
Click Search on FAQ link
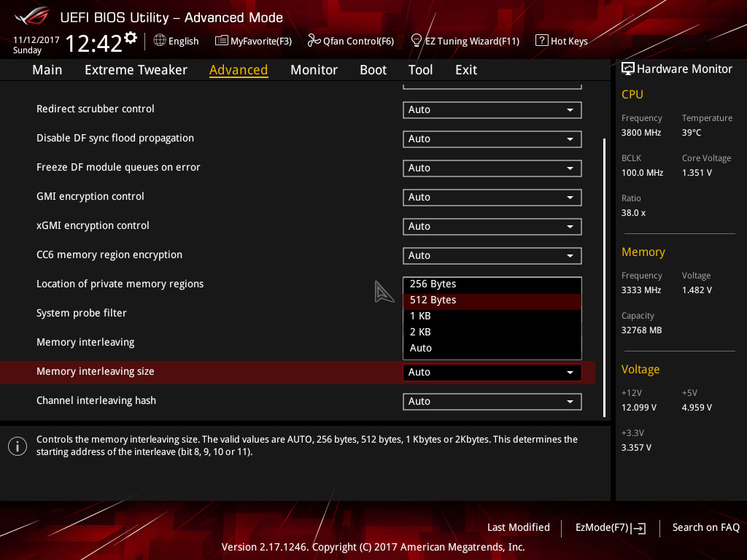(705, 528)
